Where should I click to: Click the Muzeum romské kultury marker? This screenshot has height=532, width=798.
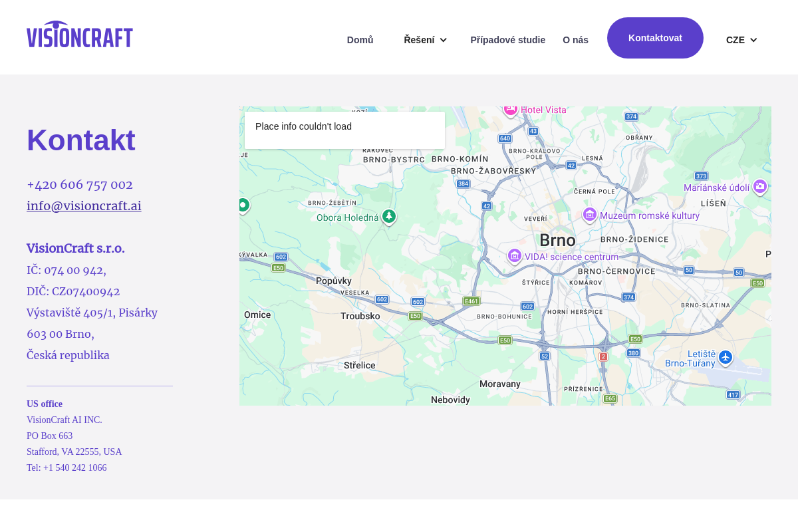tap(589, 215)
